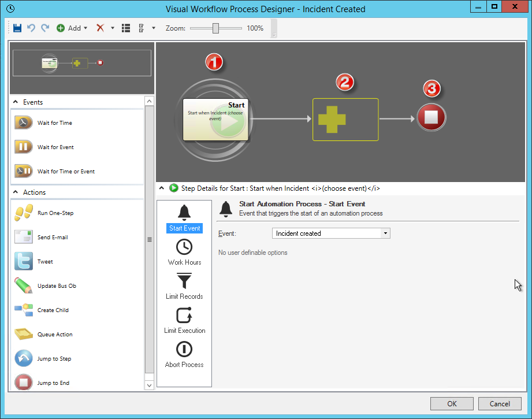Click the workflow overview thumbnail

point(82,63)
